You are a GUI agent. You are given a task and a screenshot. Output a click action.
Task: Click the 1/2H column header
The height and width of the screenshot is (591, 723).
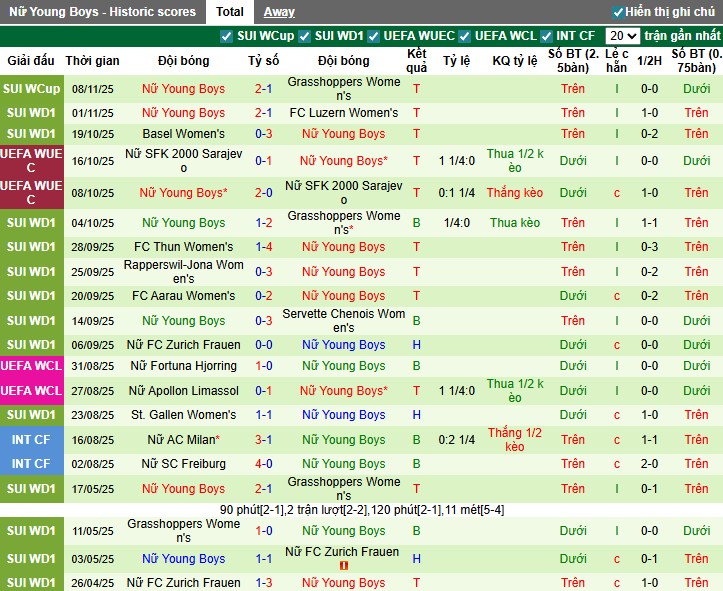[x=649, y=60]
